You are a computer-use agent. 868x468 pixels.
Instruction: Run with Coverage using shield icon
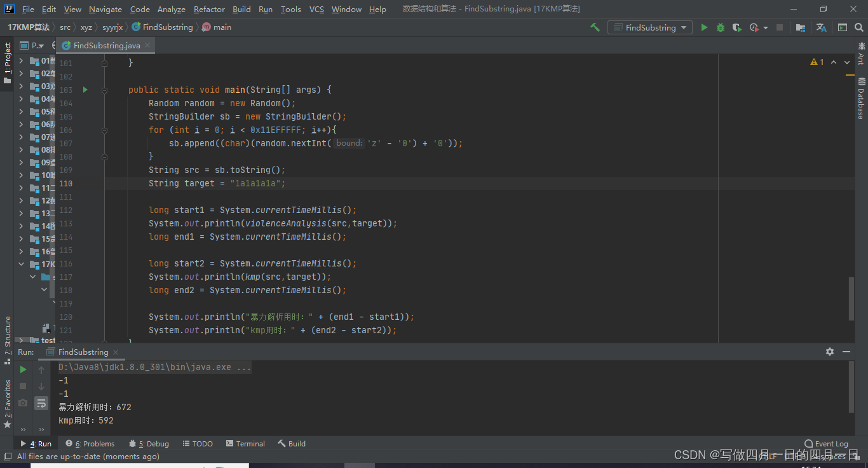[736, 27]
